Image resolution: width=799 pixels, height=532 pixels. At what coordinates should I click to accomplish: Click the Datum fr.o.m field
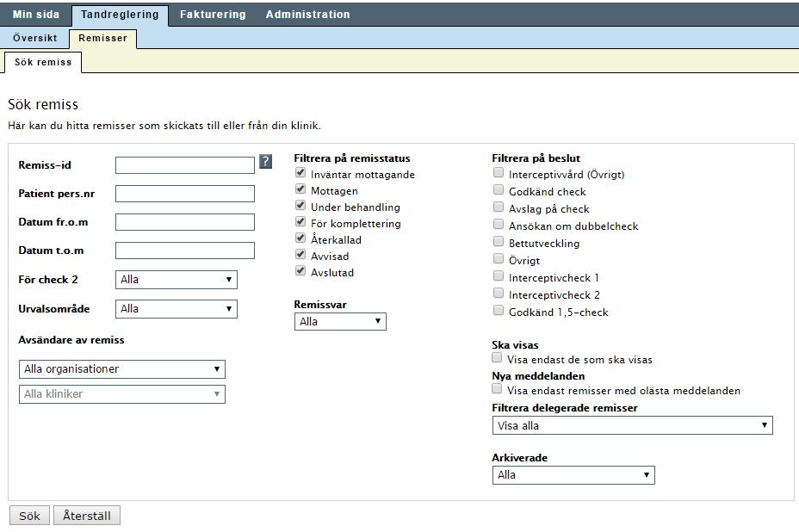point(185,222)
